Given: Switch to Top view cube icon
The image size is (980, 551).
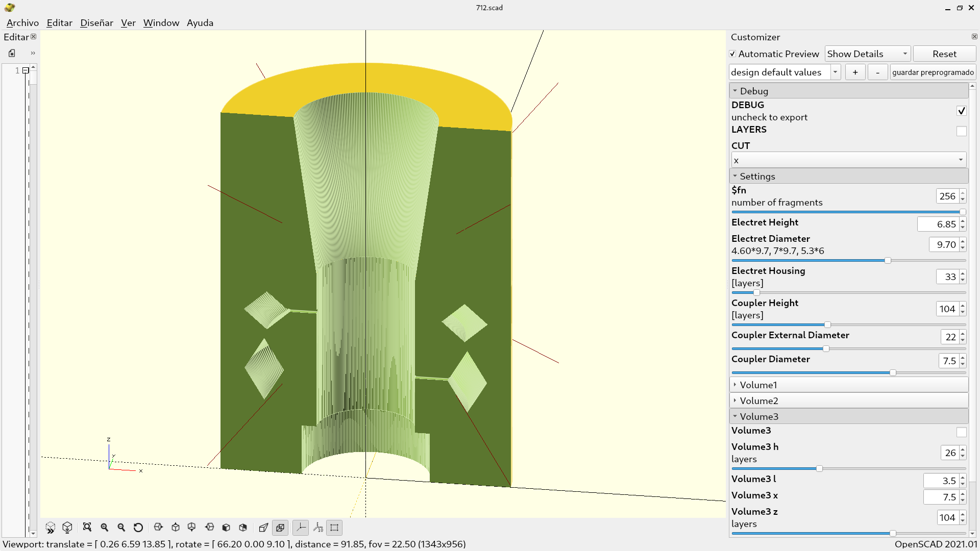Looking at the screenshot, I should pos(176,528).
